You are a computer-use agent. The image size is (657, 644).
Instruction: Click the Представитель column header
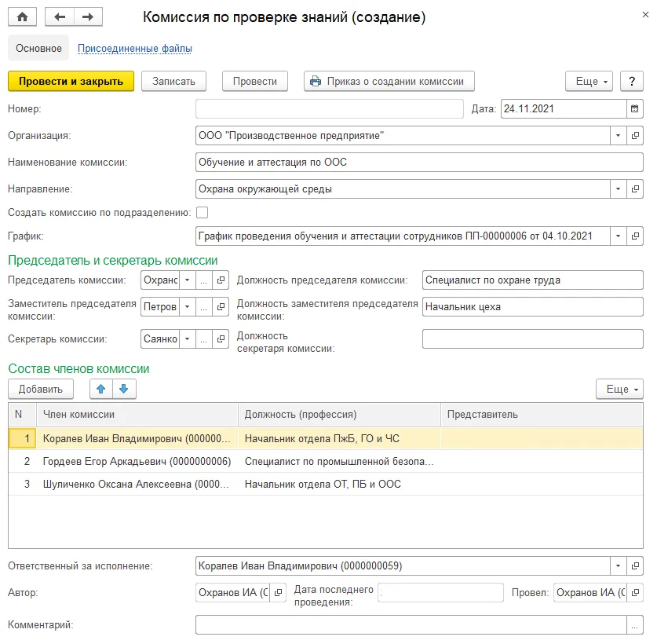[x=542, y=415]
